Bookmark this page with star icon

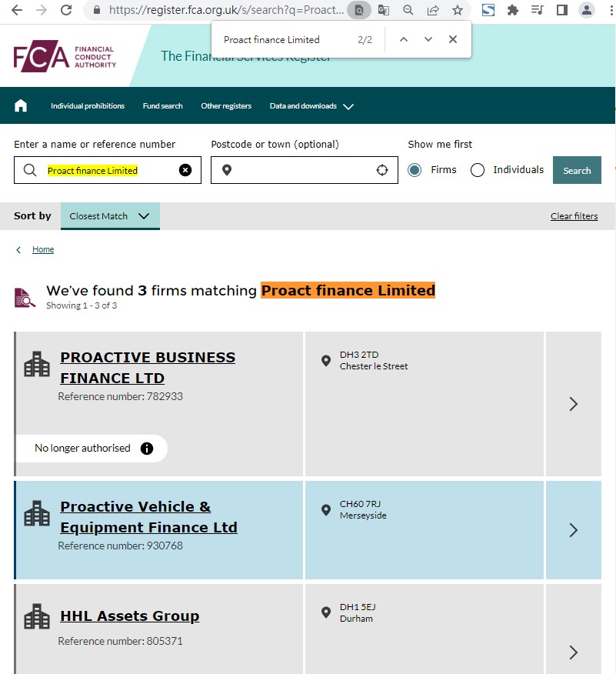coord(458,10)
